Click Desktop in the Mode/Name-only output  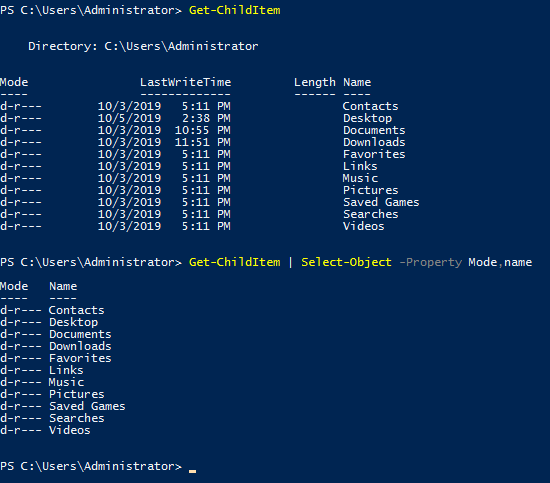73,322
